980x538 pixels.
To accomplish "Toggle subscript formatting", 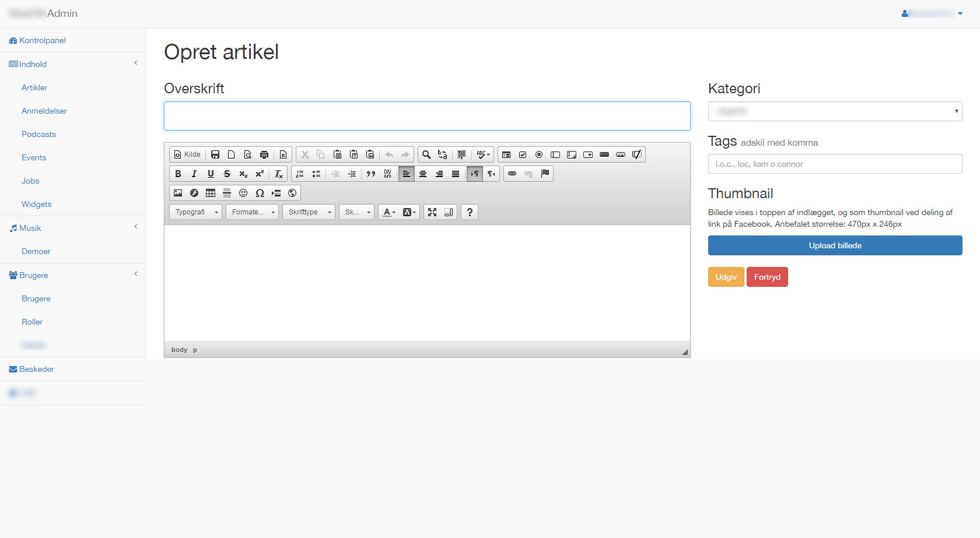I will point(243,174).
